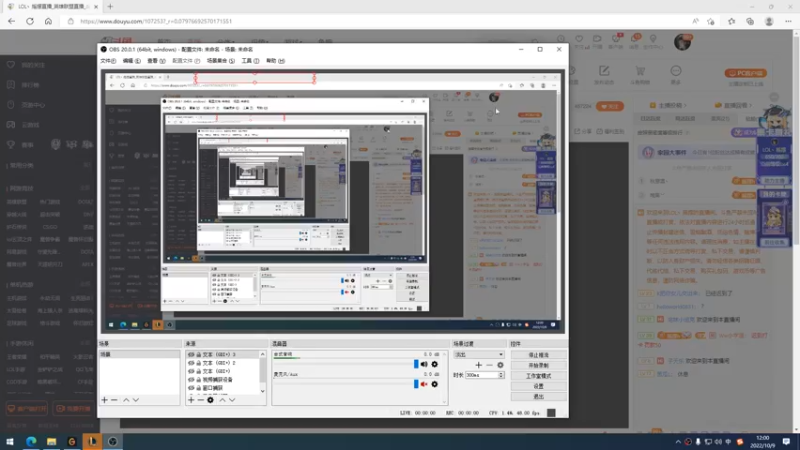Open Microsoft Edge from the taskbar
Screen dimensions: 800x450
pos(31,441)
